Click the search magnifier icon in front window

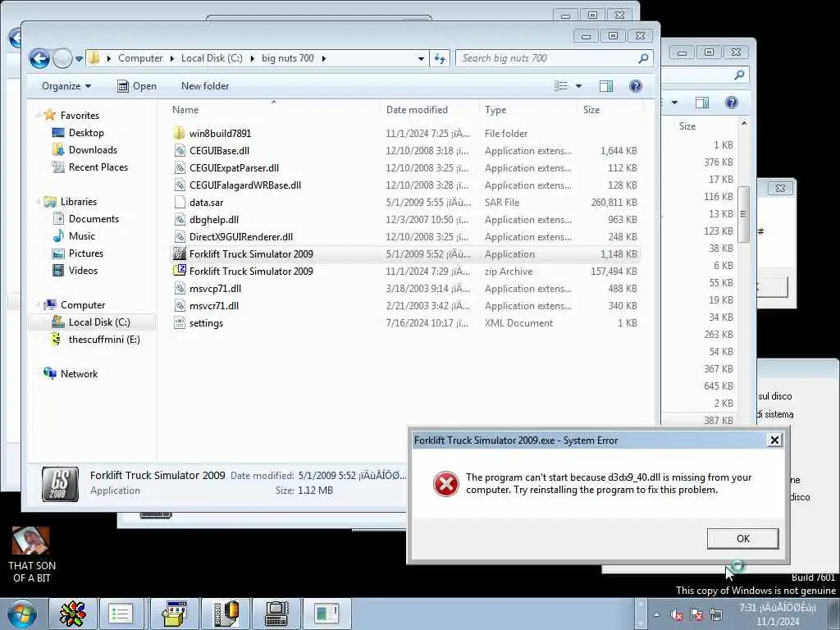643,58
